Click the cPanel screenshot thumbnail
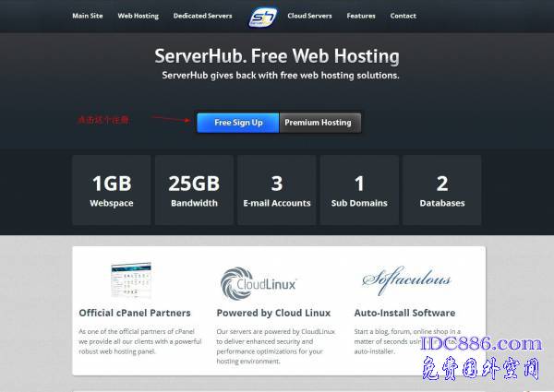 click(x=135, y=279)
